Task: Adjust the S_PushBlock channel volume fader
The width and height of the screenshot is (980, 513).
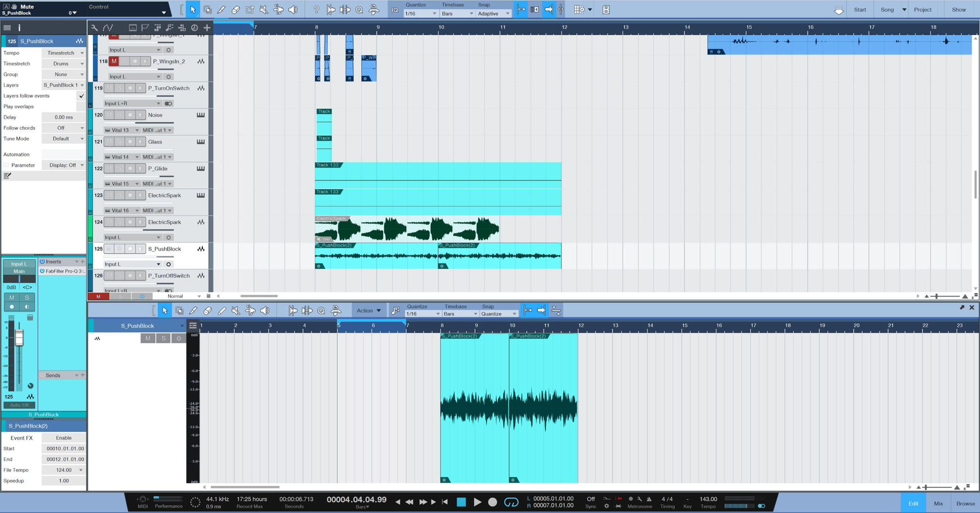Action: pos(19,338)
